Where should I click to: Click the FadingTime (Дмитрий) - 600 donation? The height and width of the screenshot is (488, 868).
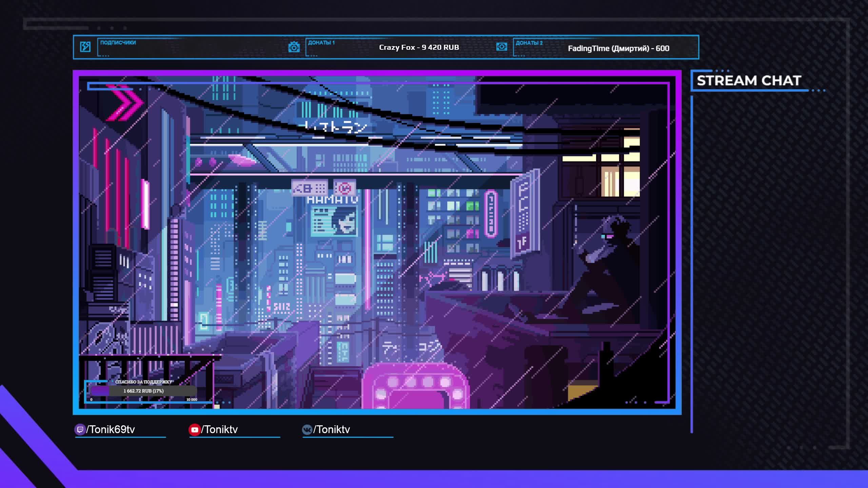[x=618, y=48]
